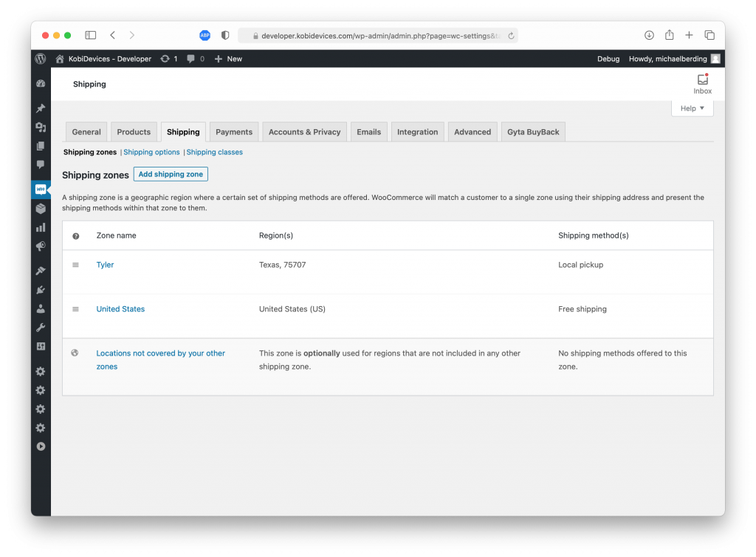Open the Marketing megaphone icon
Screen dimensions: 756x557
tap(41, 246)
